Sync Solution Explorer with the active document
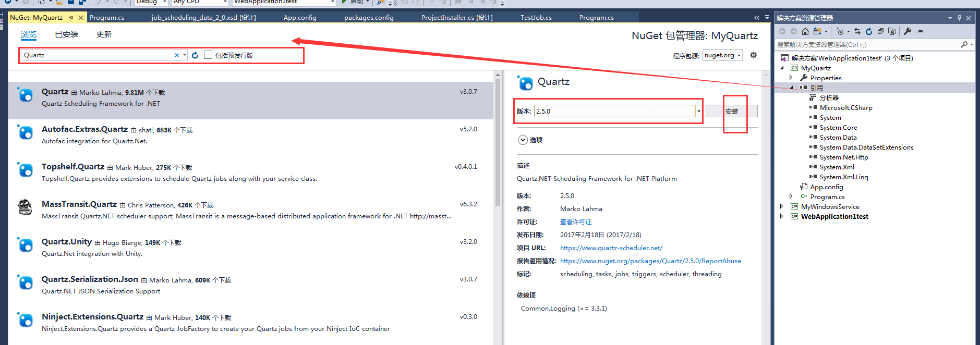 pos(857,31)
